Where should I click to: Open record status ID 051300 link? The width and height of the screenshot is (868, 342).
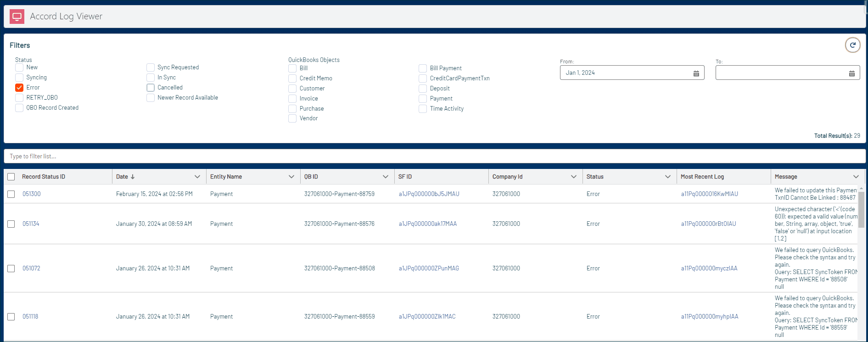point(32,194)
